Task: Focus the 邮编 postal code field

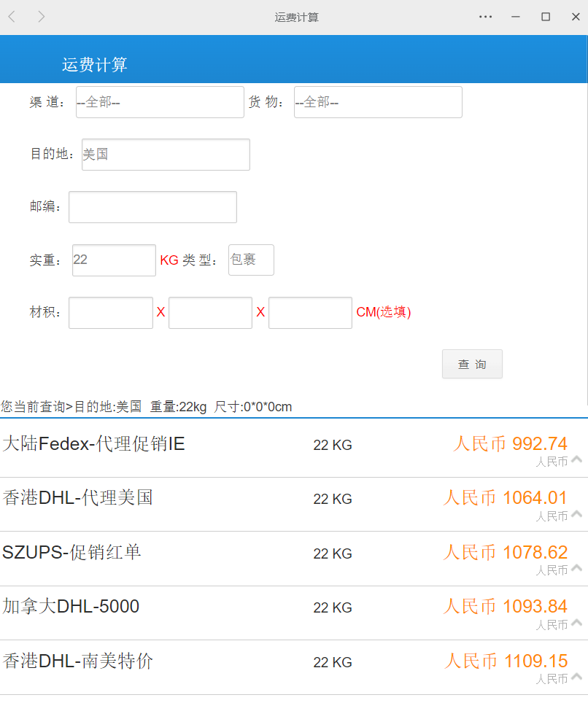Action: pyautogui.click(x=152, y=207)
